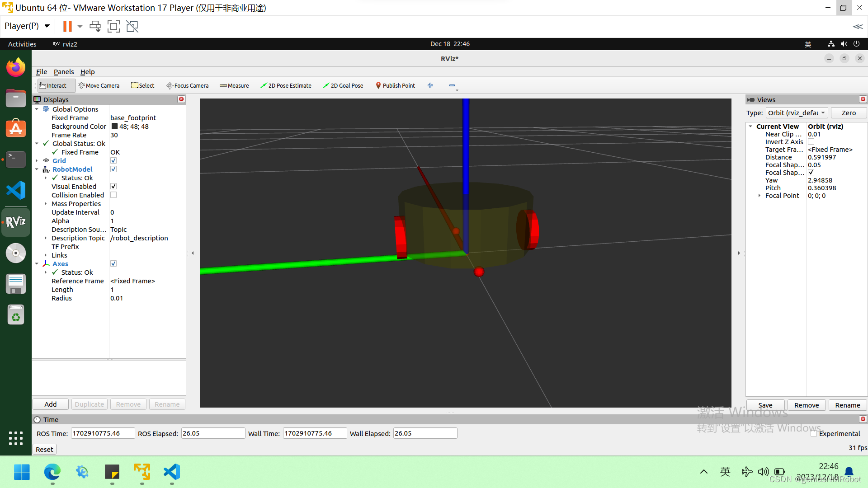
Task: Open the view Type dropdown
Action: [x=797, y=113]
